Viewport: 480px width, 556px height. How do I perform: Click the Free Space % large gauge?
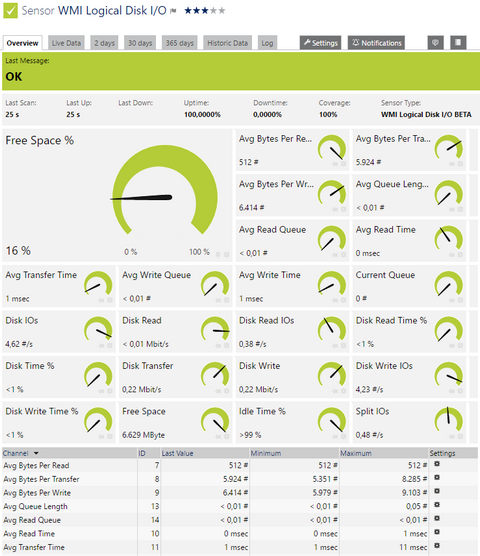click(x=165, y=191)
